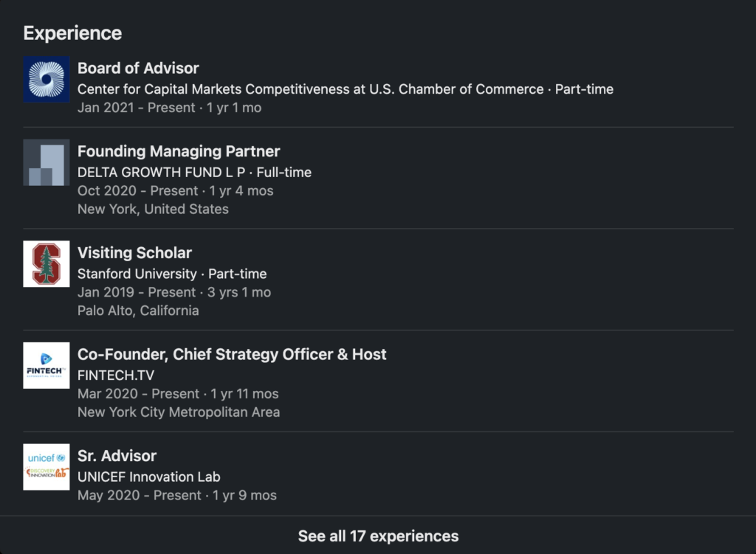This screenshot has height=554, width=756.
Task: Click the Sr. Advisor job title
Action: 117,455
